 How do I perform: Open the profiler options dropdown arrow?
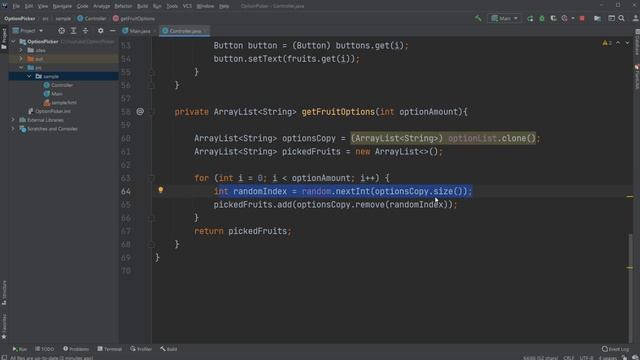(573, 18)
